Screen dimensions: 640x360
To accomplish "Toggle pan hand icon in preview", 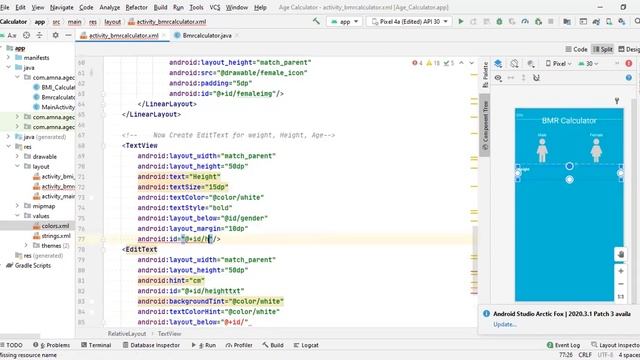I will [x=621, y=254].
